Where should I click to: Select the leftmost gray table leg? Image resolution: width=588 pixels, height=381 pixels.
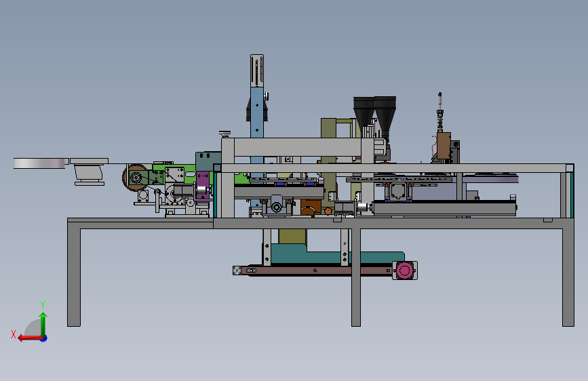click(74, 277)
